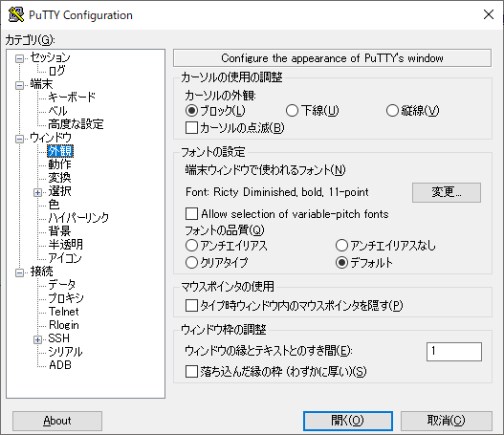This screenshot has height=435, width=504.
Task: Select the 縦線(V) cursor radio button
Action: pyautogui.click(x=392, y=111)
